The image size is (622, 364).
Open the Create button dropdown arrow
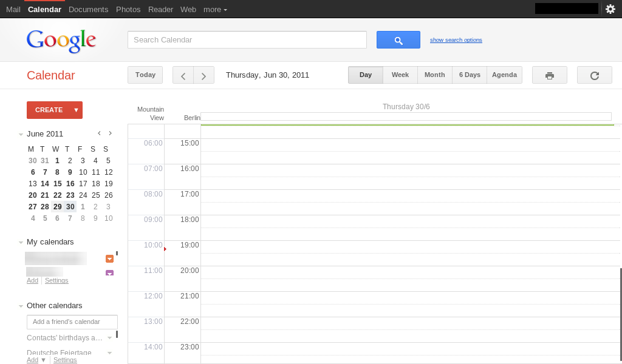click(x=76, y=110)
